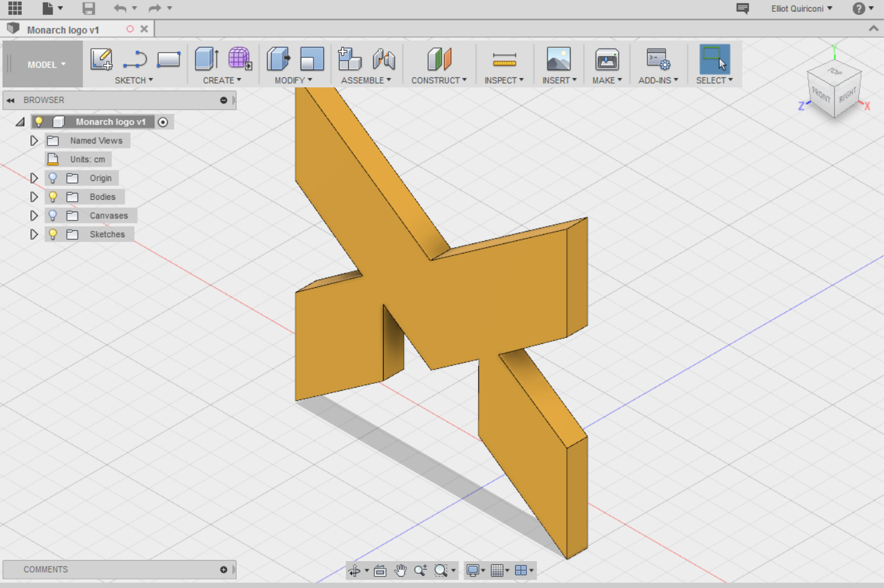The image size is (884, 588).
Task: Click the ViewCube cube
Action: pyautogui.click(x=834, y=88)
